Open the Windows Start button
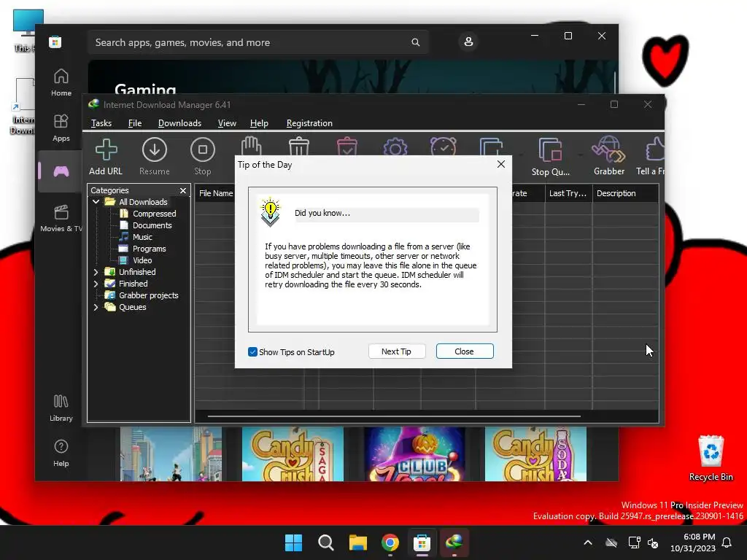This screenshot has height=560, width=747. point(293,542)
